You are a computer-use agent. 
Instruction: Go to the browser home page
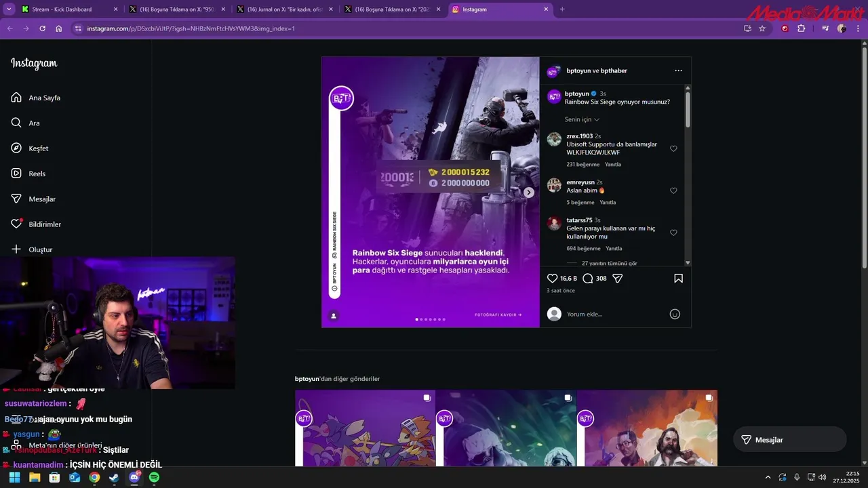coord(58,28)
